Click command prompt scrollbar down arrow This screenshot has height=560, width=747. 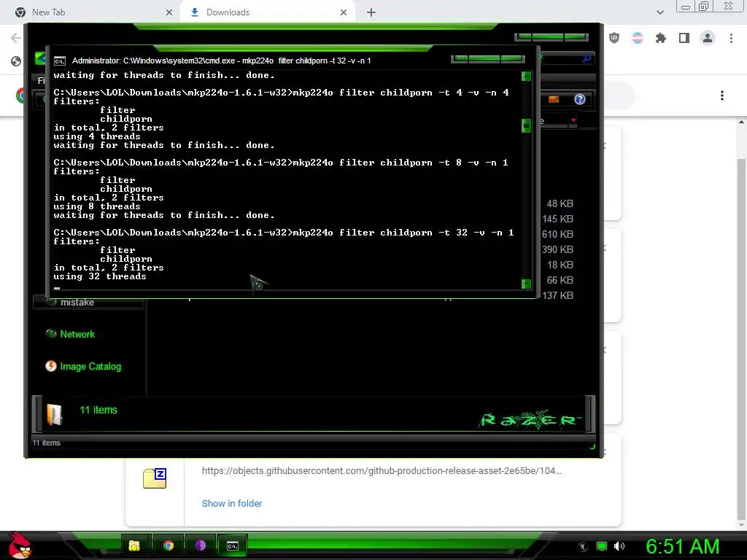tap(526, 284)
